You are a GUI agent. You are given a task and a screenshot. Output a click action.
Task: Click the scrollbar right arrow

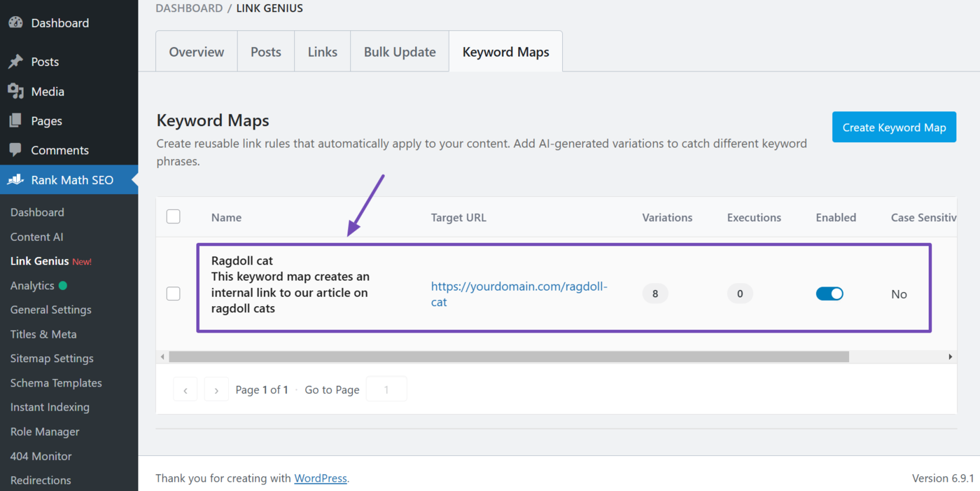[x=951, y=357]
